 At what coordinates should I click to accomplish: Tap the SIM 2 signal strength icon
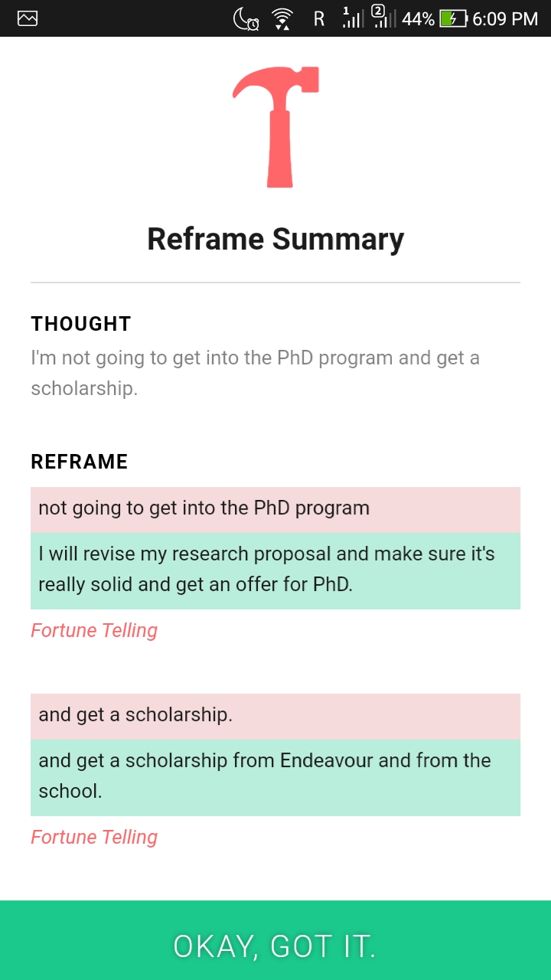click(x=383, y=17)
